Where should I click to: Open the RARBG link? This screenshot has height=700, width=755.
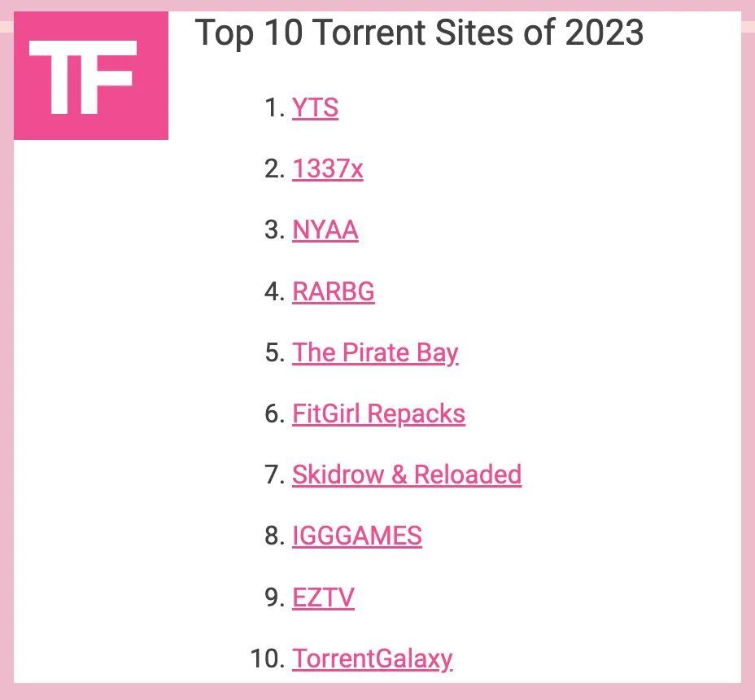coord(333,291)
